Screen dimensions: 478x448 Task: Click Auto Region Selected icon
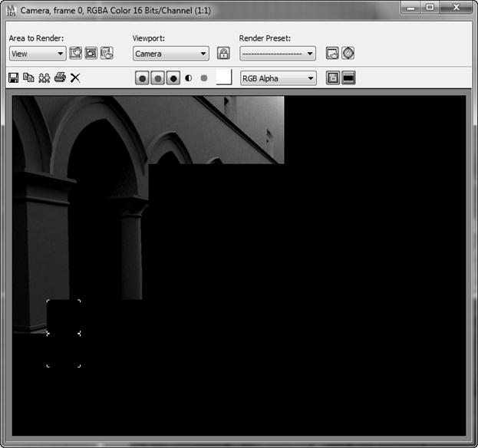(x=91, y=54)
